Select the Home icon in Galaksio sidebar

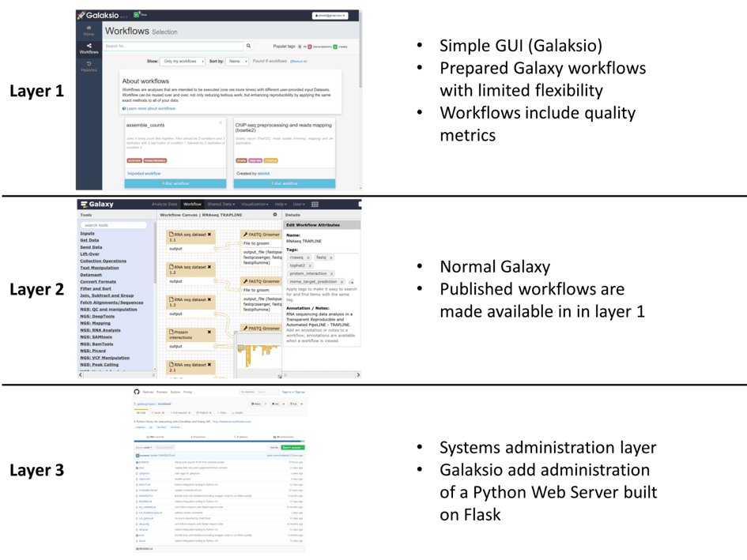(88, 27)
